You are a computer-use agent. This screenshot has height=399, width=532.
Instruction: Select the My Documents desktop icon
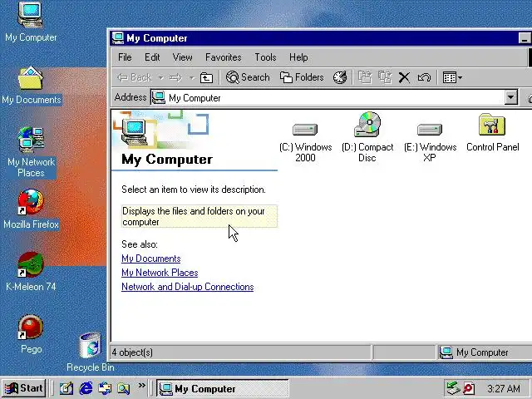click(x=31, y=86)
